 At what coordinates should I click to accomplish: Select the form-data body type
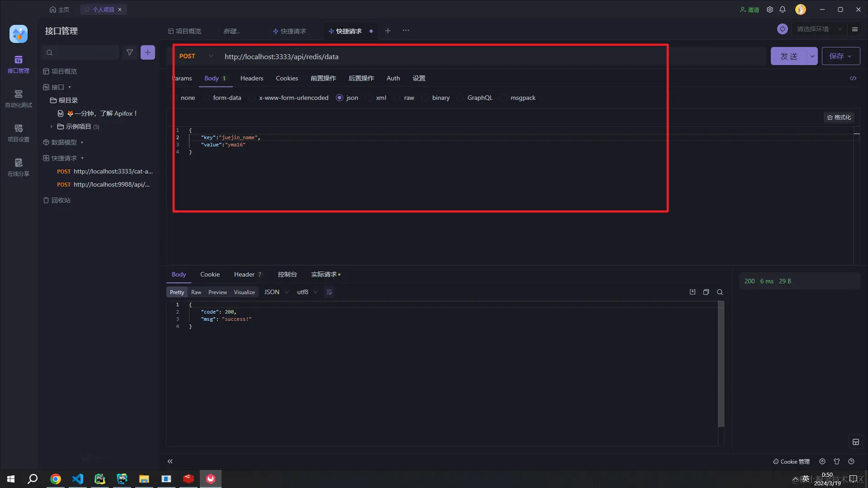[x=206, y=98]
